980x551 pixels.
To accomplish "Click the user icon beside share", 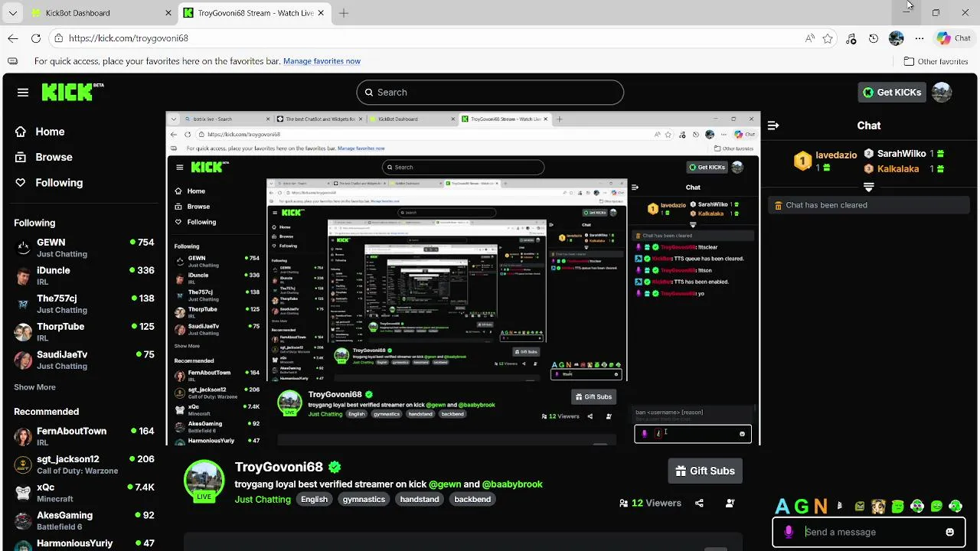I will pyautogui.click(x=730, y=503).
